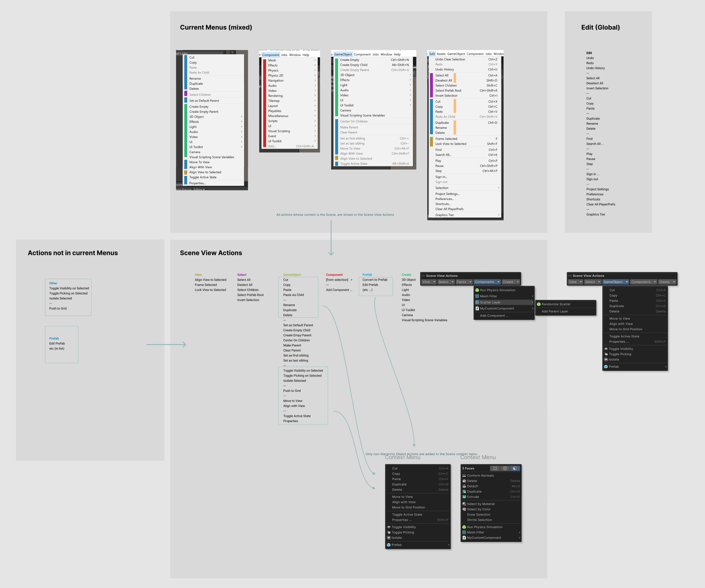The image size is (705, 588).
Task: Select the wireframe cube mode icon in 3 Faces header
Action: (x=505, y=468)
